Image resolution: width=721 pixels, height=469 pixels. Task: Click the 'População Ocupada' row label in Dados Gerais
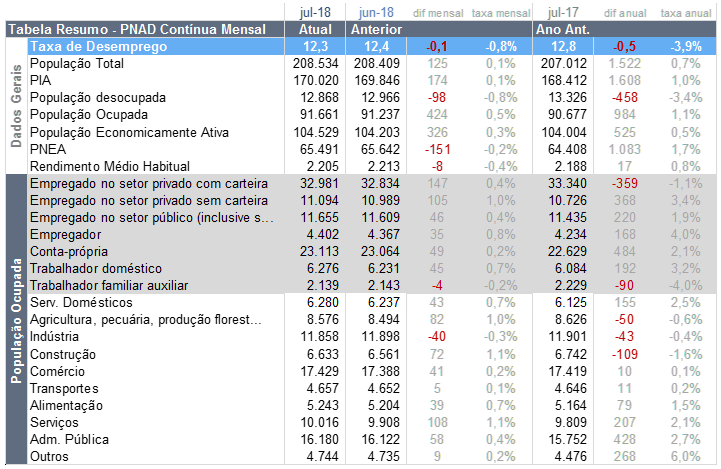(89, 114)
